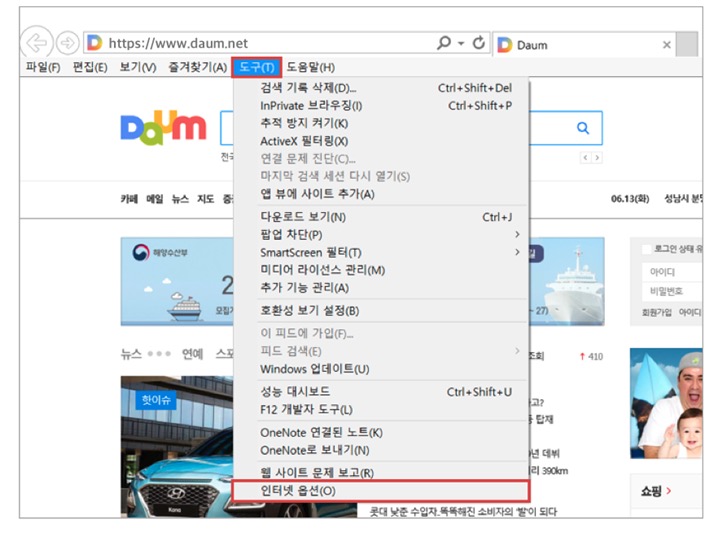Expand the SmartScreen 필터(T) submenu

click(382, 252)
